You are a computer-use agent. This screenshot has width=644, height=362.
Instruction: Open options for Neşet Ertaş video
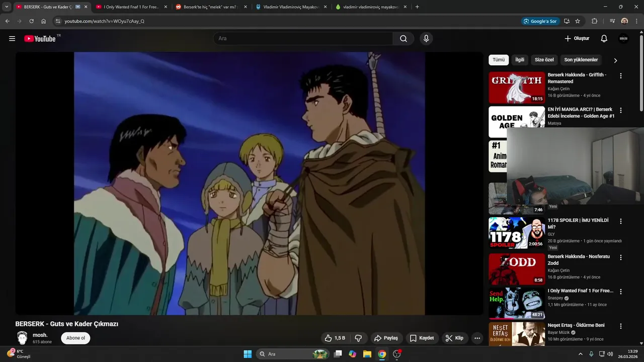[x=621, y=326]
